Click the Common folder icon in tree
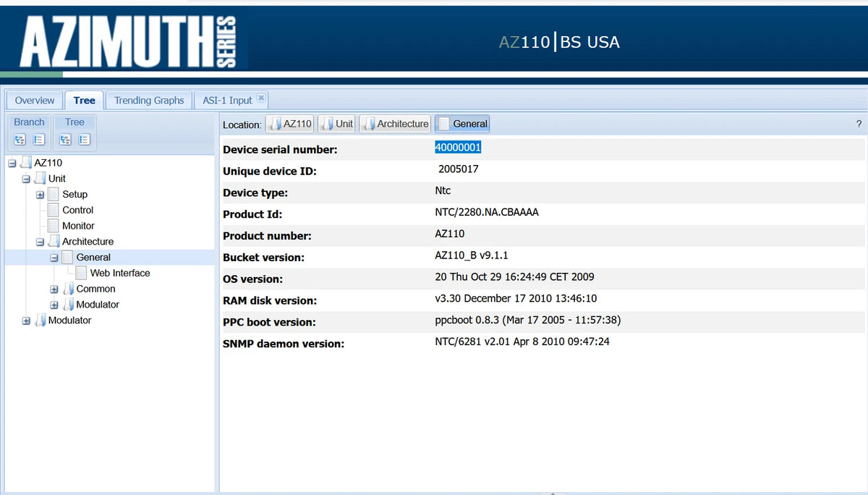Screen dimensions: 868x495 click(68, 289)
